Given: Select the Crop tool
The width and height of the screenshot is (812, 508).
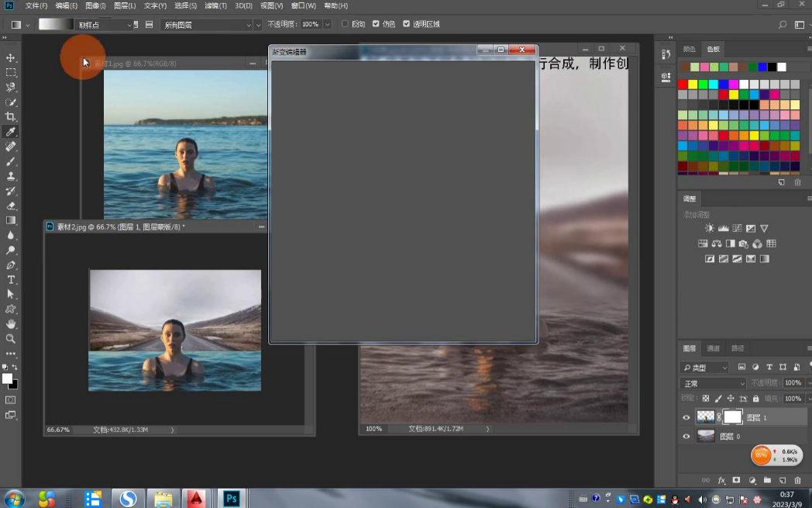Looking at the screenshot, I should (10, 116).
